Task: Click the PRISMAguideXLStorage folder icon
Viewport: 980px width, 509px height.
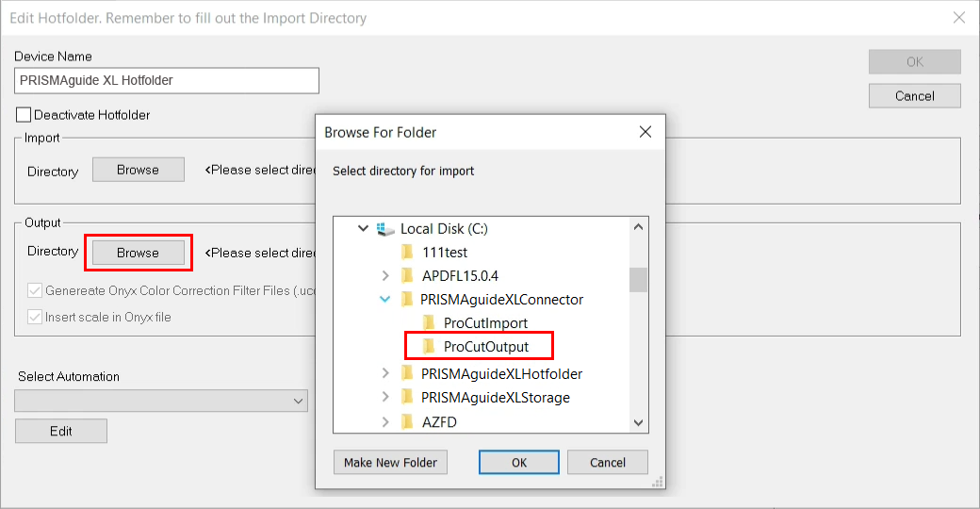Action: [407, 397]
